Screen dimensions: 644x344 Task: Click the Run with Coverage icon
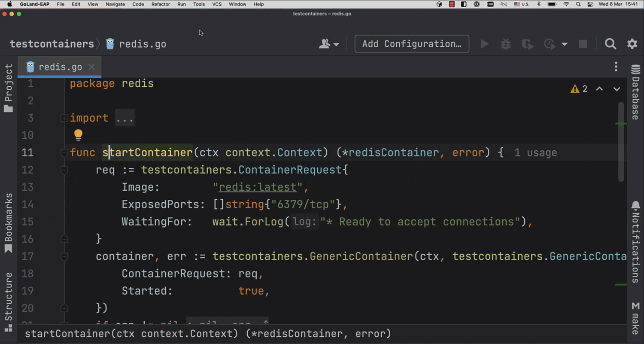click(x=527, y=44)
